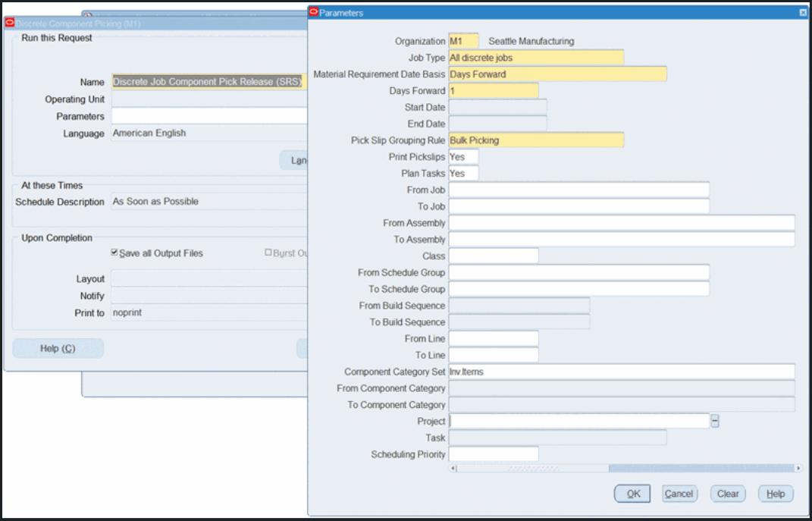
Task: Click the From Schedule Group field
Action: [x=579, y=272]
